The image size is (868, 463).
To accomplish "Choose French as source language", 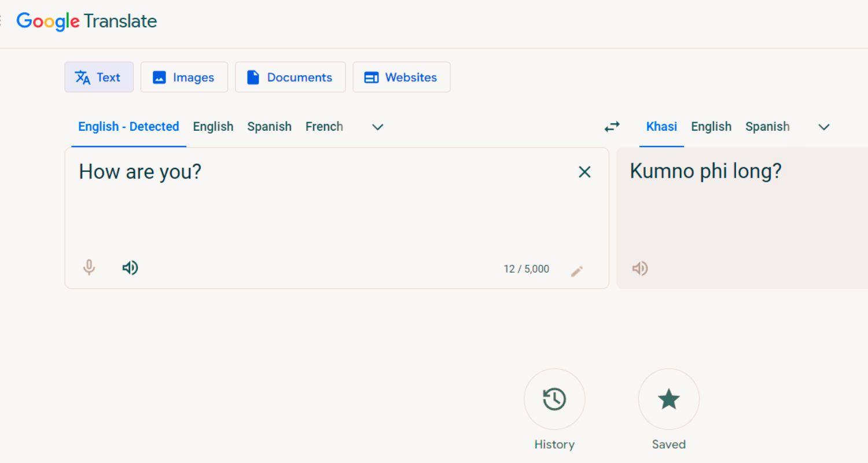I will pyautogui.click(x=324, y=127).
